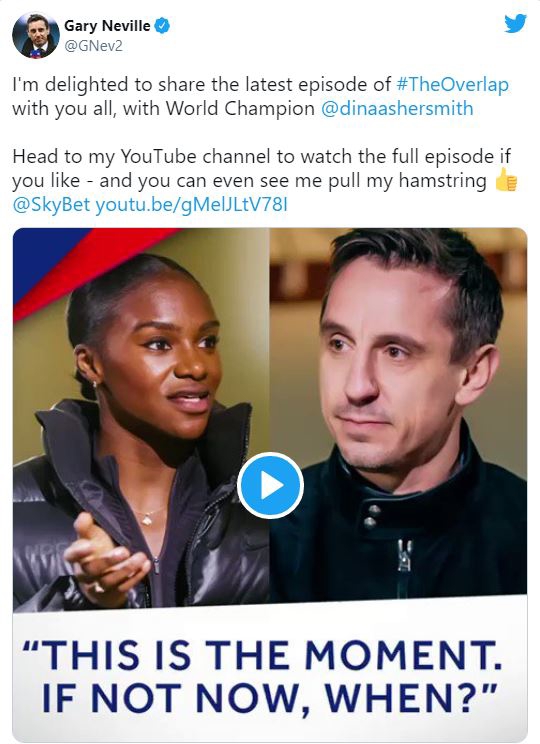This screenshot has height=744, width=540.
Task: Open the @GNev2 handle
Action: pyautogui.click(x=93, y=46)
